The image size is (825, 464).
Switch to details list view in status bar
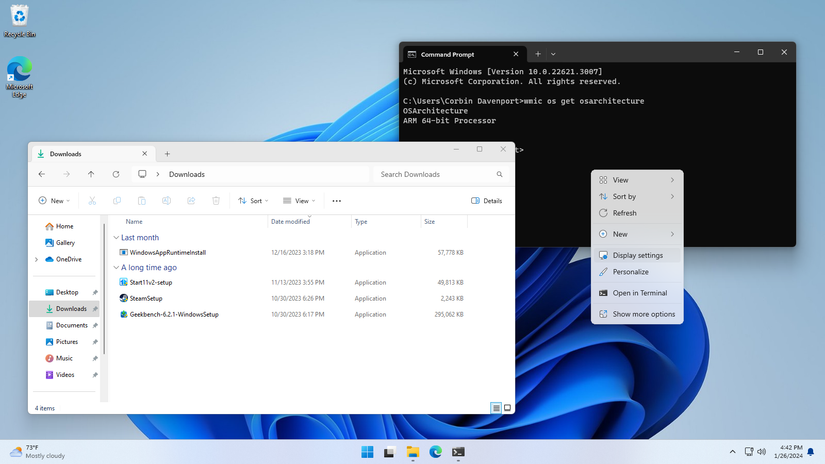tap(496, 408)
